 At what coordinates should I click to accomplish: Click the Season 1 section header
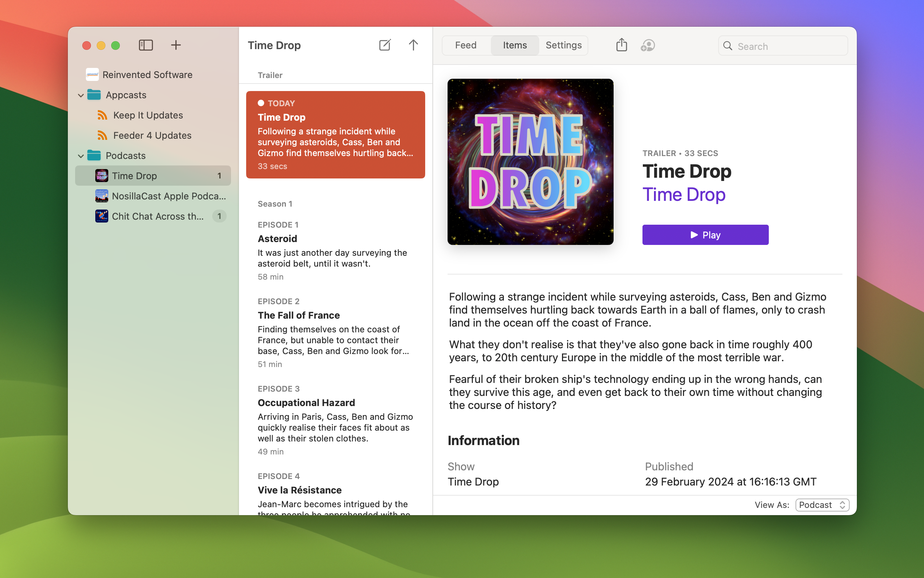coord(275,204)
